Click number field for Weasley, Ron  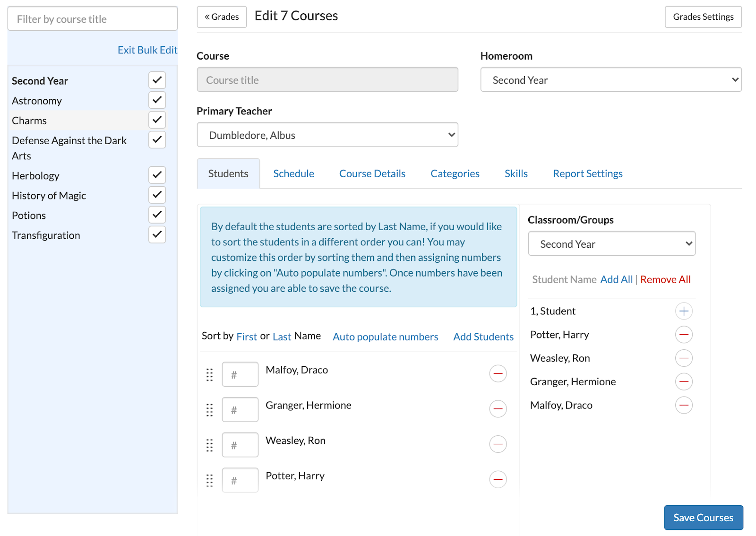[x=240, y=445]
